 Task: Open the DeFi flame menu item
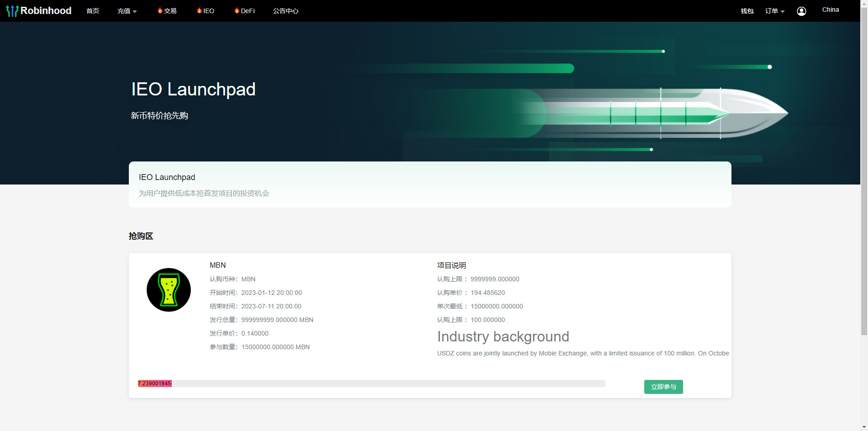tap(245, 11)
